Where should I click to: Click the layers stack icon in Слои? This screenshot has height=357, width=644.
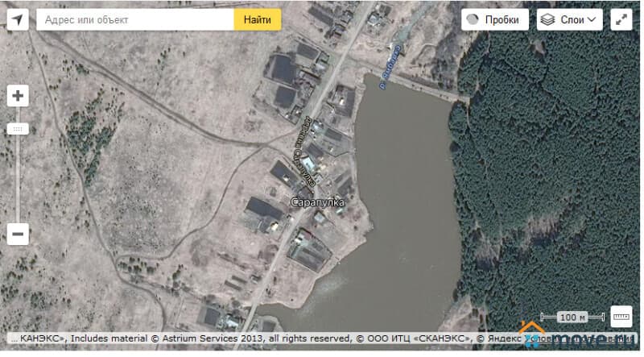click(548, 19)
